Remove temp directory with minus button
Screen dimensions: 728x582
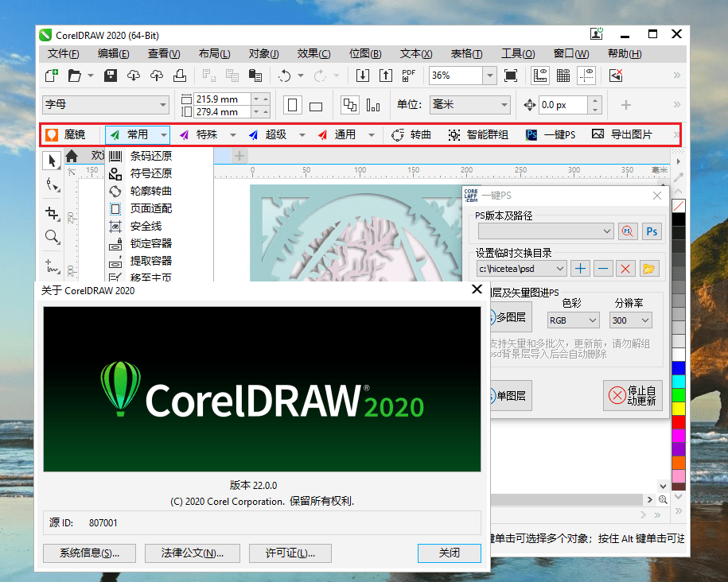[x=602, y=268]
